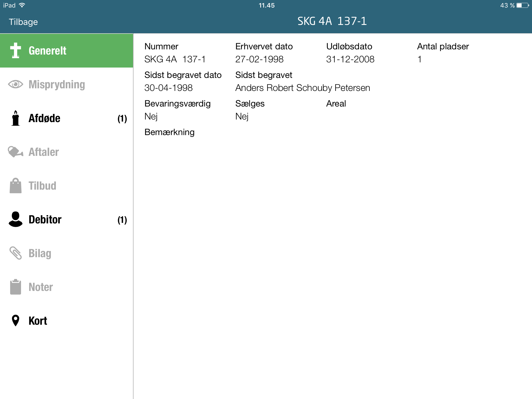Image resolution: width=532 pixels, height=399 pixels.
Task: Tap the Erhvervet dato label
Action: tap(264, 46)
